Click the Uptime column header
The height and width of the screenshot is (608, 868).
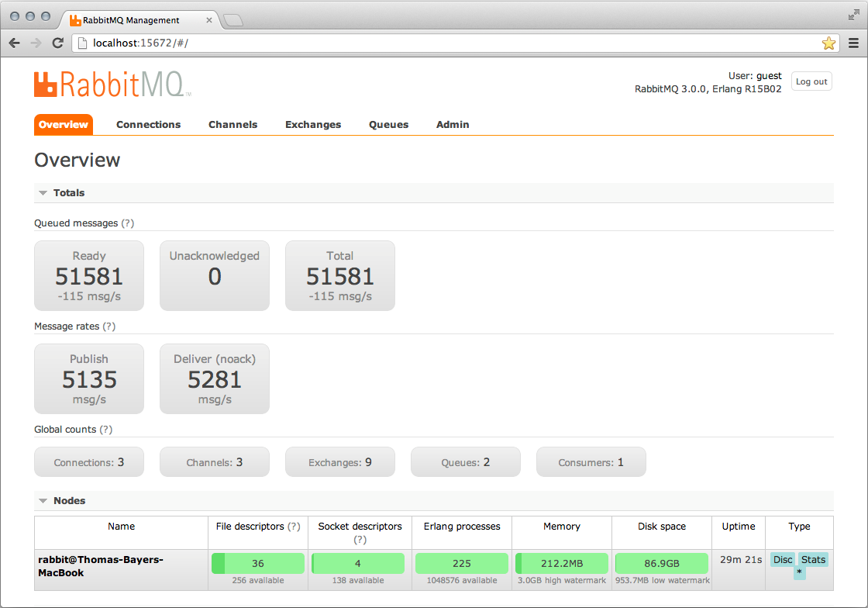coord(739,526)
